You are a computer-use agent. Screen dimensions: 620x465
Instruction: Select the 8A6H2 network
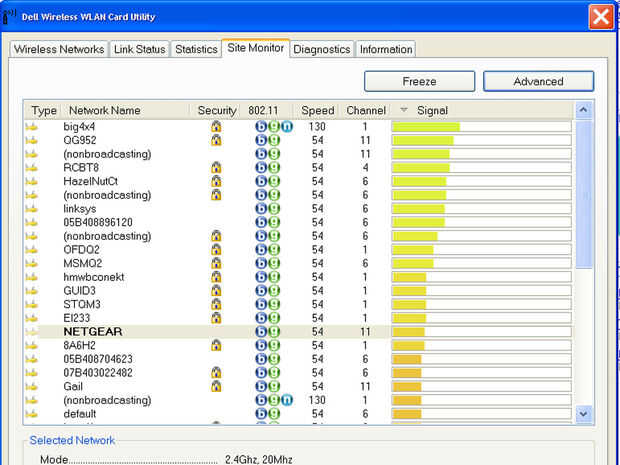(x=79, y=346)
